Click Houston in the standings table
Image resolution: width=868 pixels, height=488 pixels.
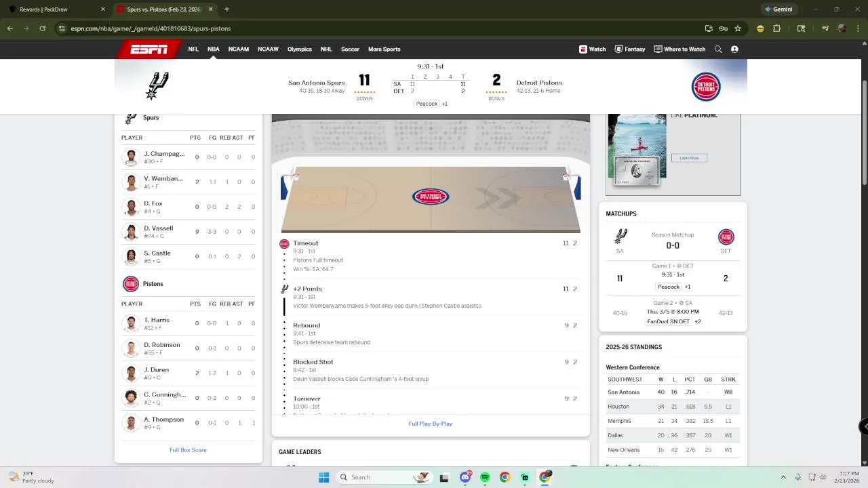click(618, 407)
